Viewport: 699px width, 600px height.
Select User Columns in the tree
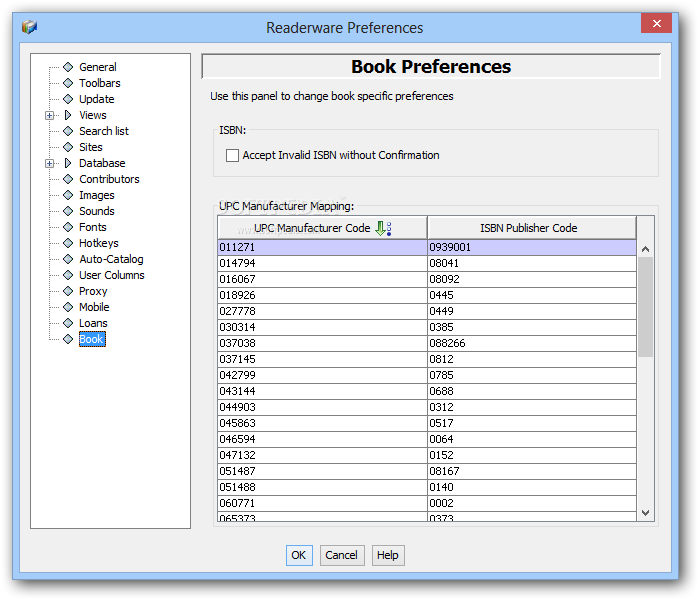(112, 275)
